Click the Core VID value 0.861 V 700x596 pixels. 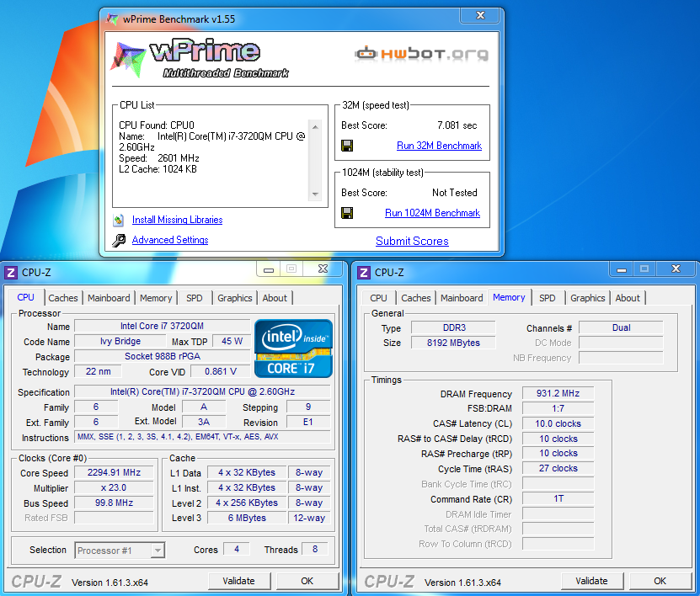(x=221, y=371)
